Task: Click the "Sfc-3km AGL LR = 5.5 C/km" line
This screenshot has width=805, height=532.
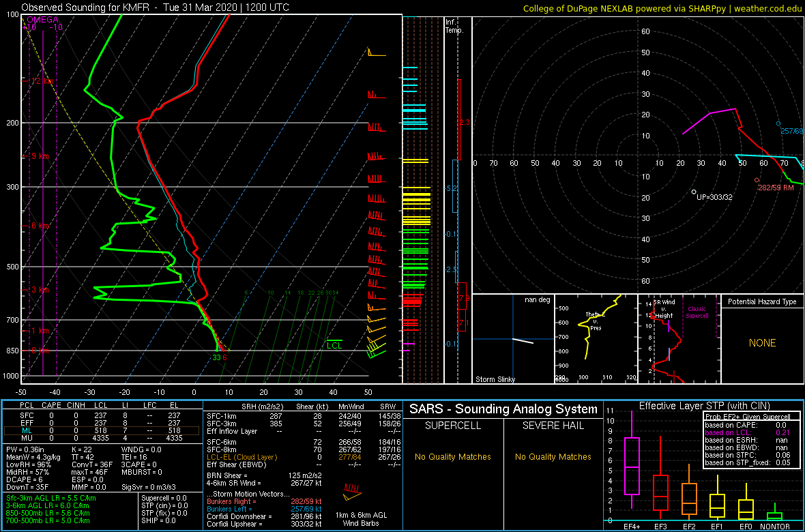Action: point(51,498)
